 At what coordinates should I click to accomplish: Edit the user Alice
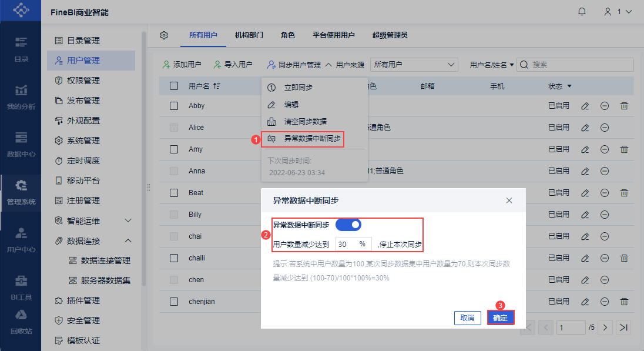tap(585, 128)
